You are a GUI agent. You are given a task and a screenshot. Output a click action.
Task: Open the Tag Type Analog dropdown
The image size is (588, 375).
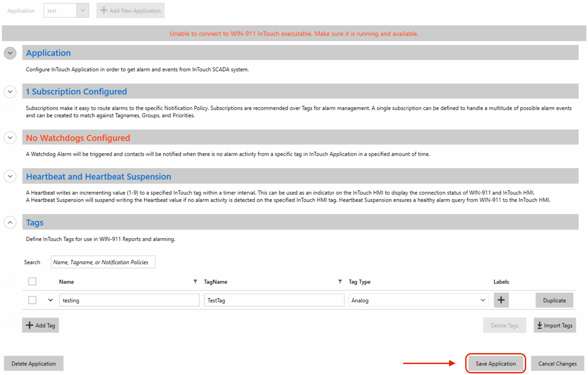point(418,300)
